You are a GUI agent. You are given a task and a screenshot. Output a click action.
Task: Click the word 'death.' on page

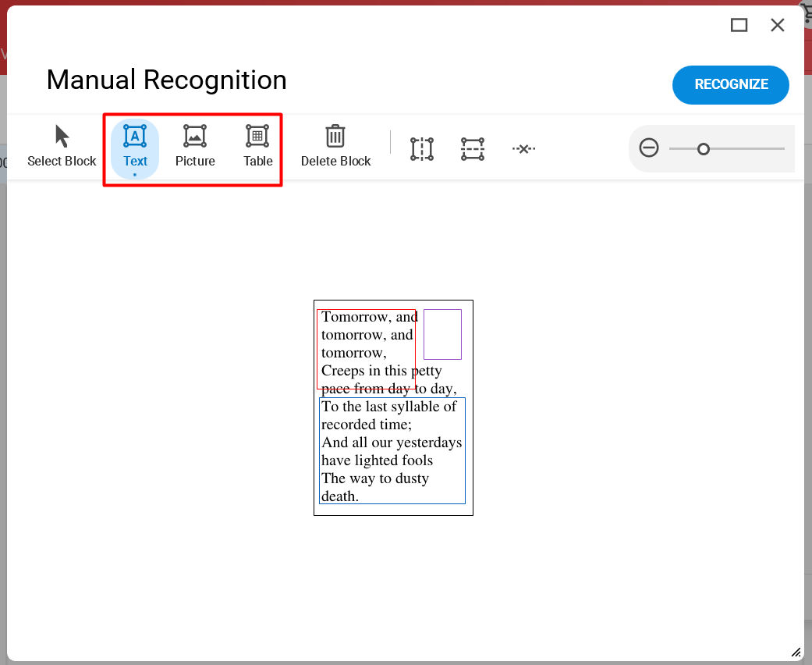(x=340, y=496)
